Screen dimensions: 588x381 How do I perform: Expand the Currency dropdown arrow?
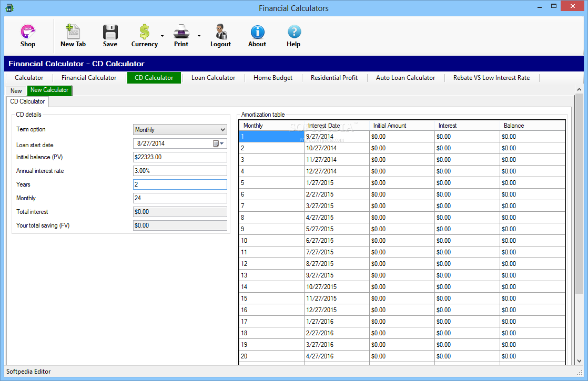[x=162, y=36]
